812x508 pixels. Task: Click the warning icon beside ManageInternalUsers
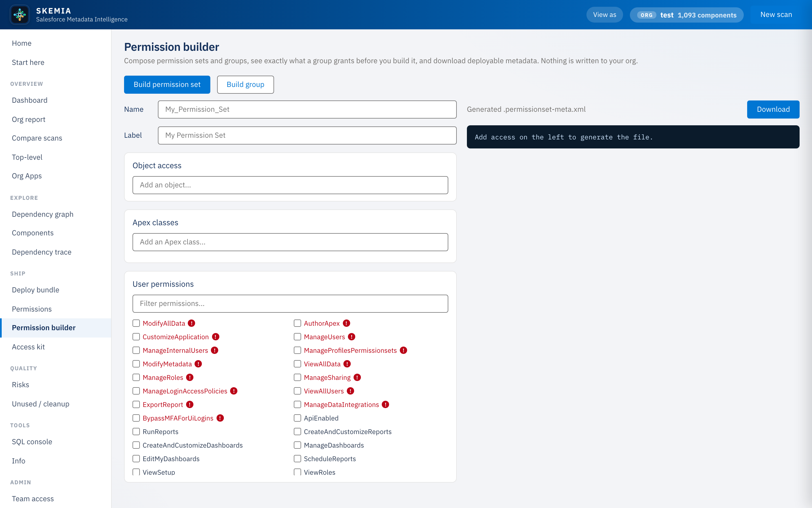point(214,351)
